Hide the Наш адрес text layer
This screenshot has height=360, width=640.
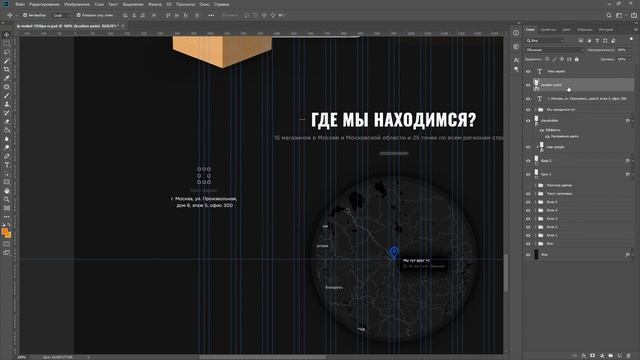coord(528,71)
